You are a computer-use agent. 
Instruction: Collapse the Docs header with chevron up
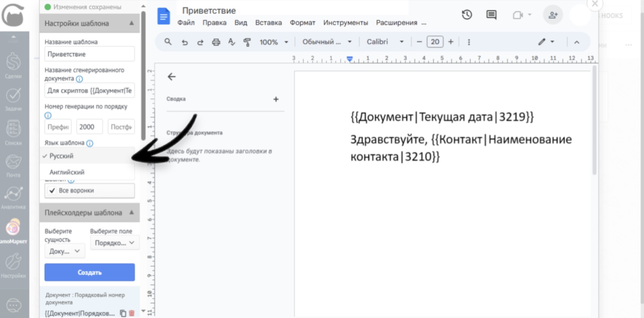coord(577,42)
